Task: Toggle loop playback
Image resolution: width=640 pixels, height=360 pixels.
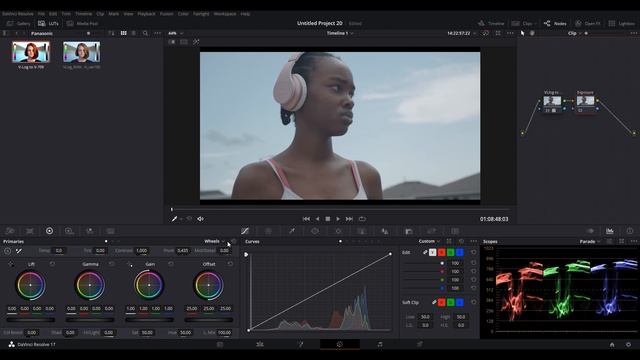Action: click(x=362, y=219)
